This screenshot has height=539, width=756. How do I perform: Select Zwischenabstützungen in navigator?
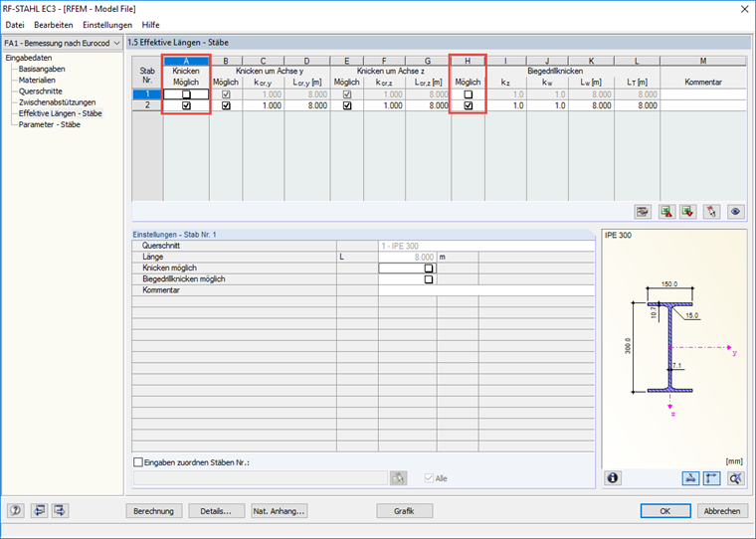pyautogui.click(x=57, y=102)
